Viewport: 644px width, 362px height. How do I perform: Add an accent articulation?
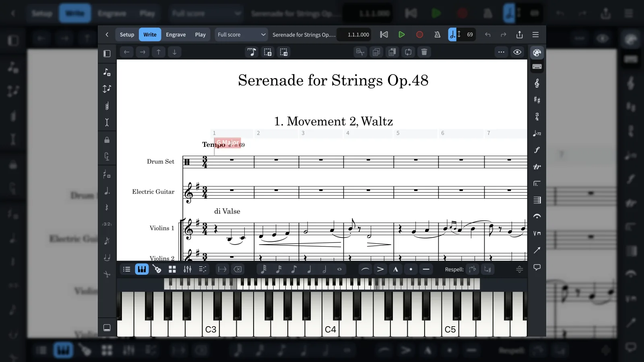coord(380,269)
